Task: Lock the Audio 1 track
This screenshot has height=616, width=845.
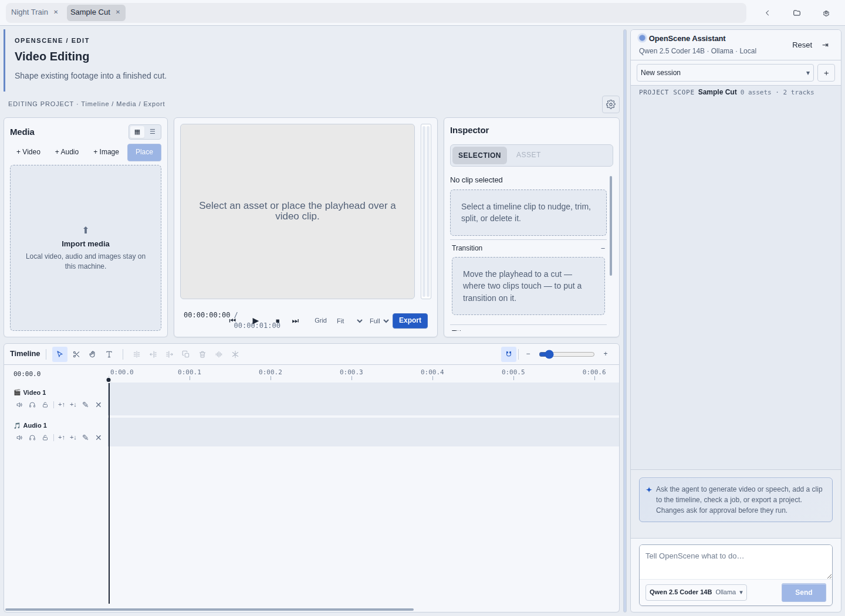Action: pos(45,438)
